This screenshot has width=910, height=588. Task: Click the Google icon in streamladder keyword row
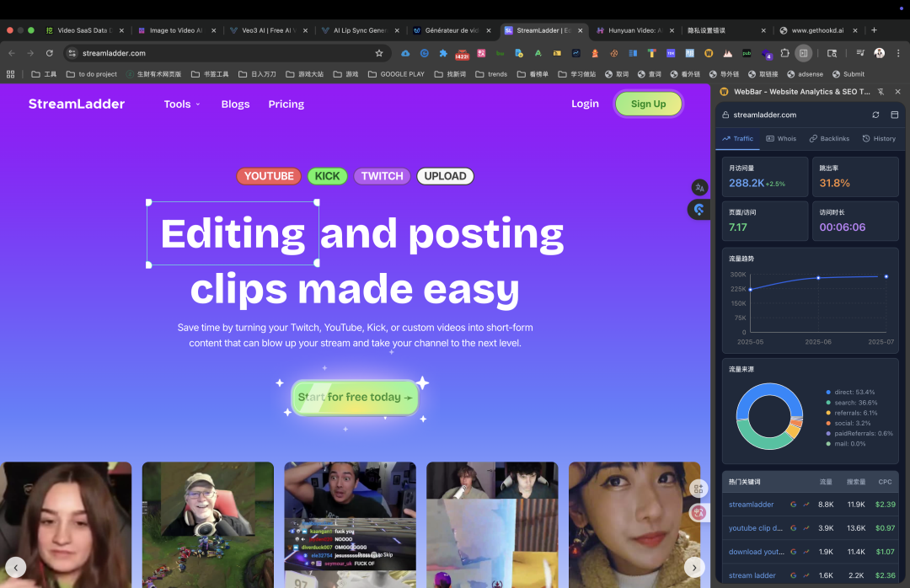coord(794,505)
